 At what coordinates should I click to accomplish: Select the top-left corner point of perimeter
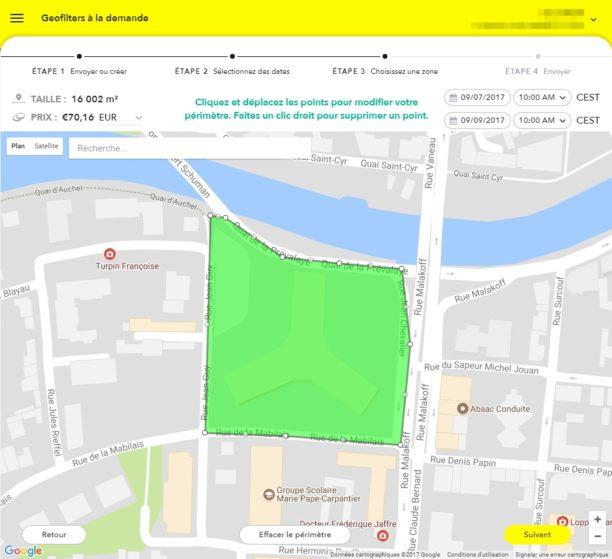(210, 215)
